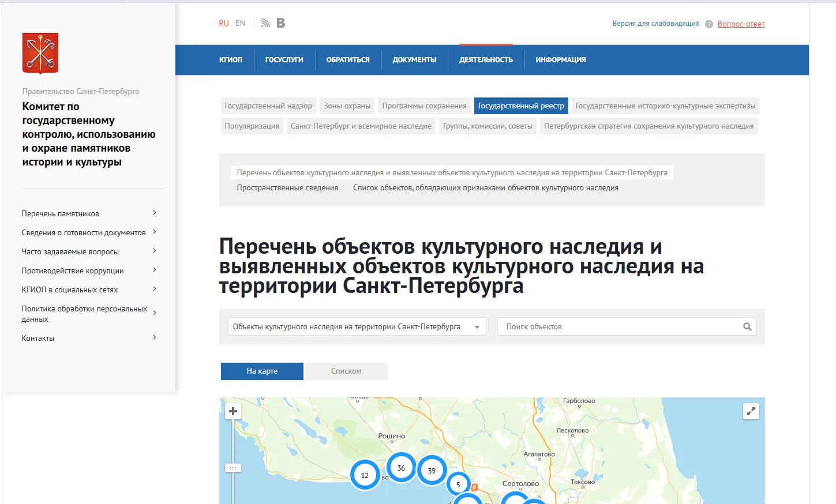Open КГИОП в социальных сетях link
The height and width of the screenshot is (504, 836).
click(x=70, y=289)
